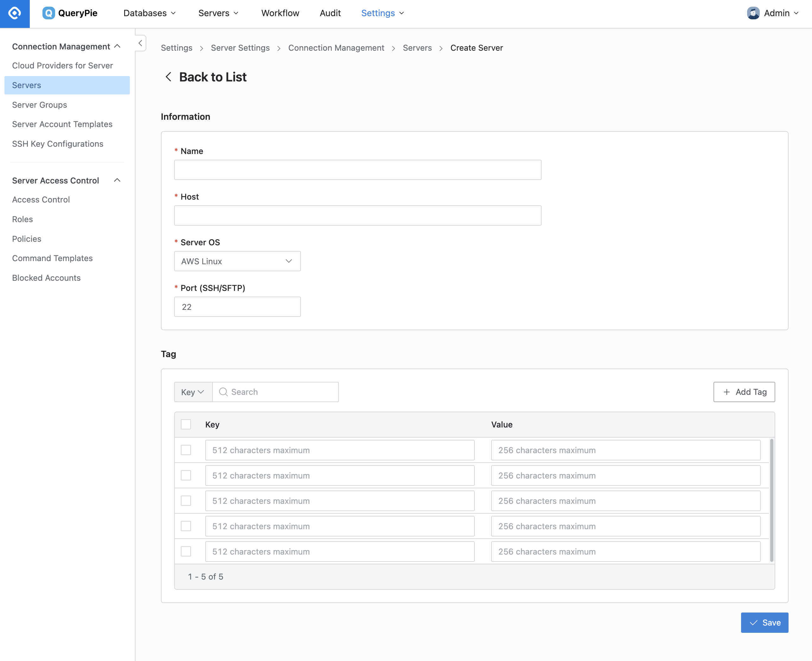Click the back arrow beside Back to List

tap(168, 77)
